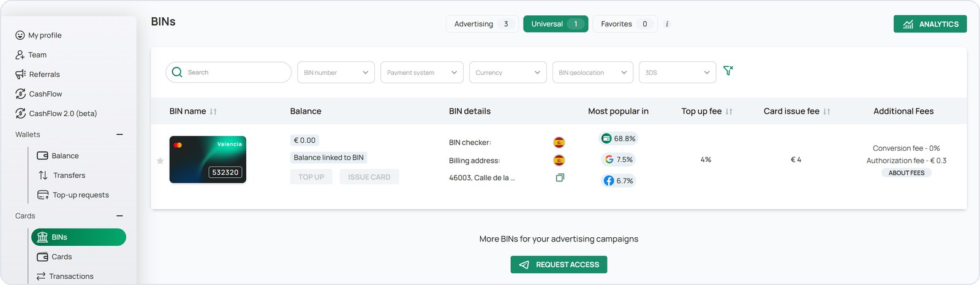The image size is (980, 285).
Task: Click the ANALYTICS button
Action: coord(930,24)
